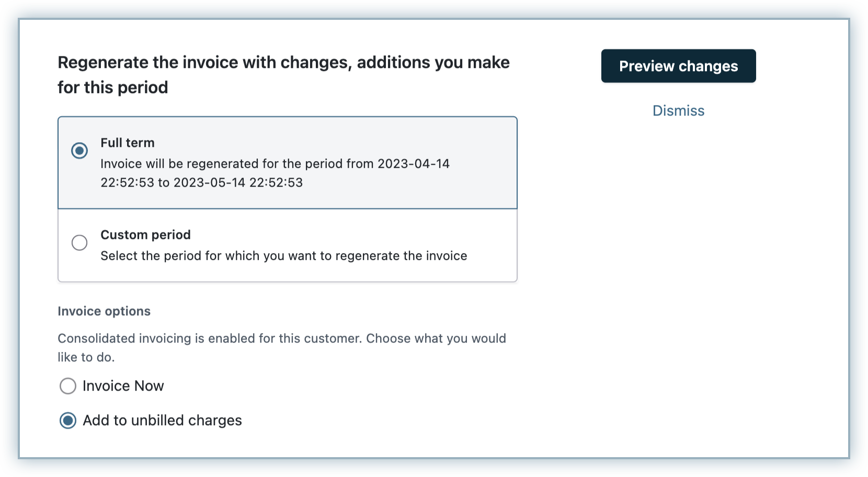Click the "Custom period" option title
Screen dimensions: 868x477
point(145,235)
